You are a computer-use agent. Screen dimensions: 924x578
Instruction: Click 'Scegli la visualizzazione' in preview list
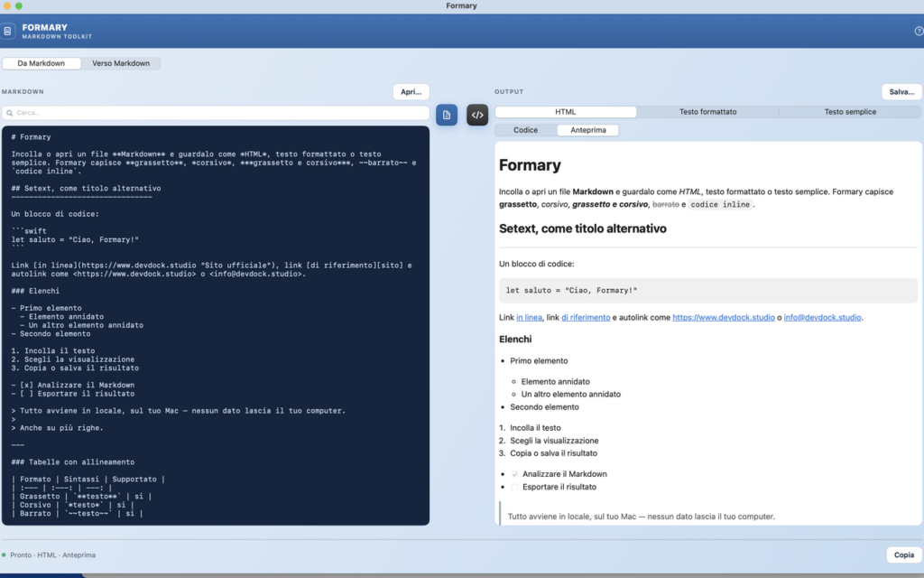pos(554,441)
